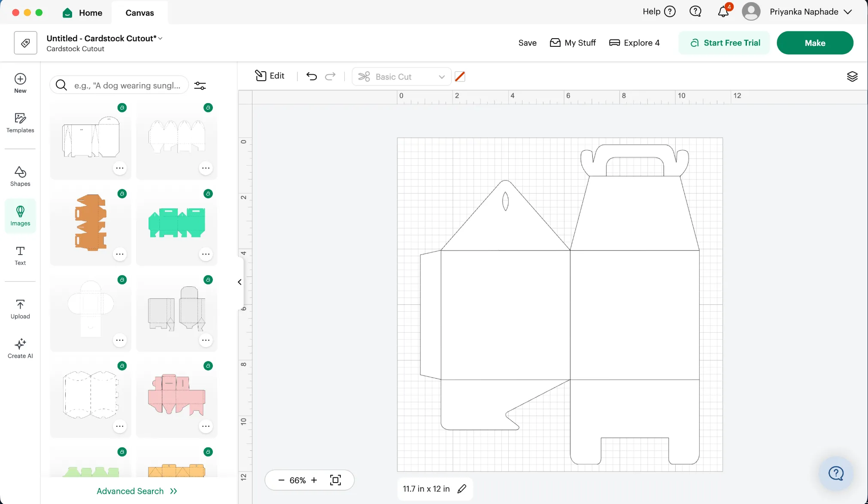
Task: Select the gray double box thumbnail
Action: pyautogui.click(x=176, y=309)
